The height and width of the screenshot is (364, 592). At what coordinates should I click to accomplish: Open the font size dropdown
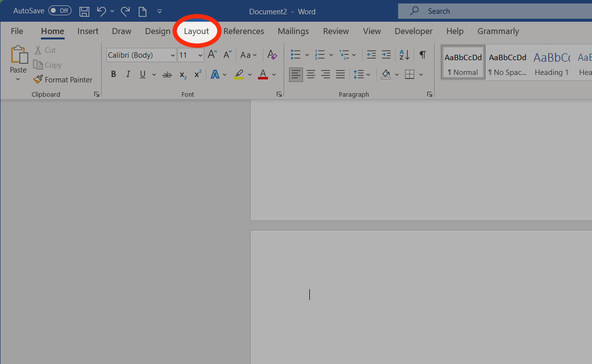(x=200, y=55)
